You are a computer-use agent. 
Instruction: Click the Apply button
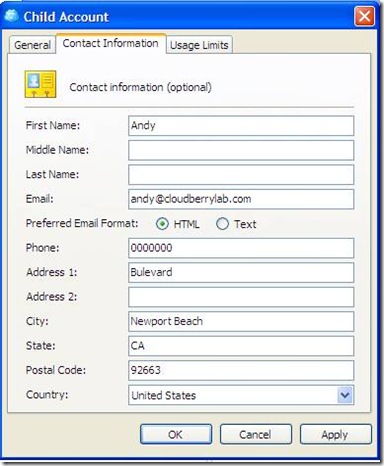(x=335, y=434)
